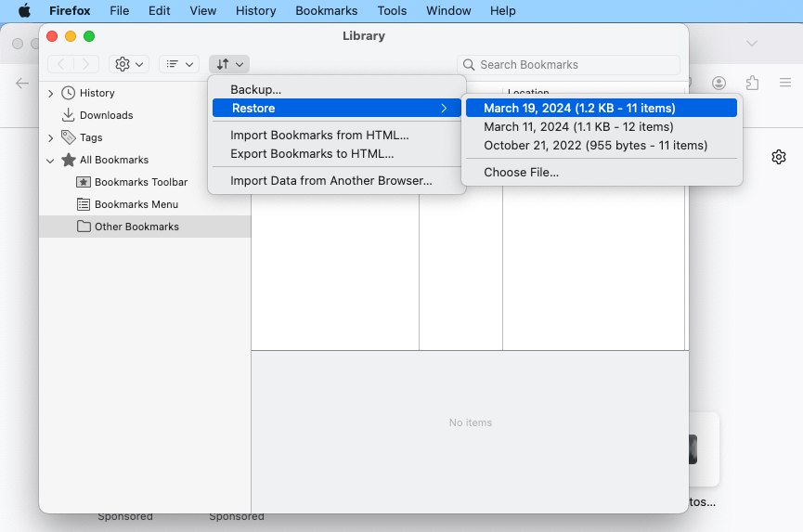Open the Tools menu
This screenshot has width=803, height=532.
pyautogui.click(x=392, y=11)
